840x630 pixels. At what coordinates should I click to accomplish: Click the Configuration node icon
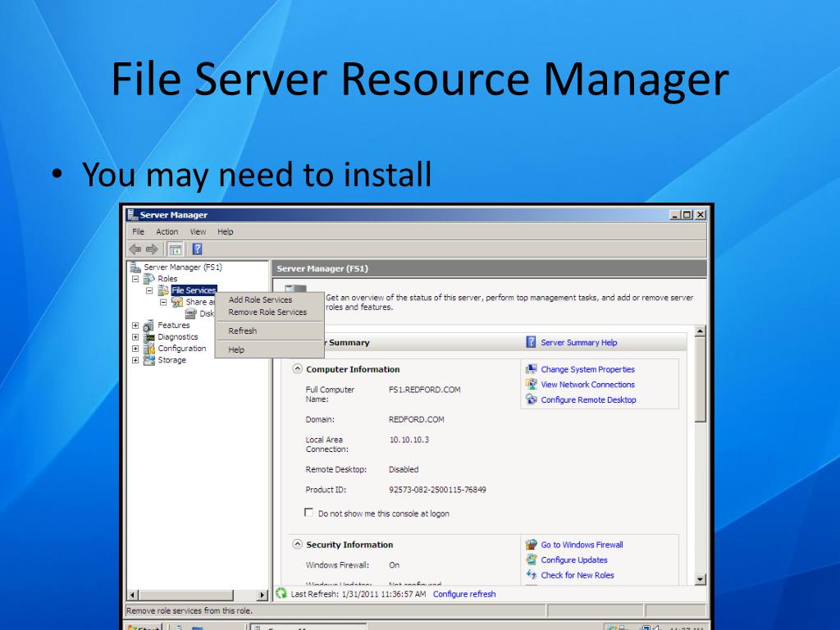149,348
